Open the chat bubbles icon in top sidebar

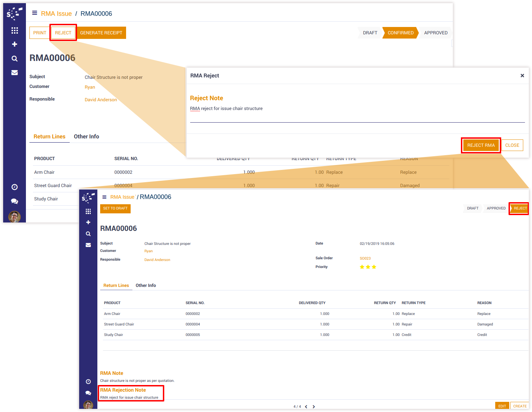[14, 201]
